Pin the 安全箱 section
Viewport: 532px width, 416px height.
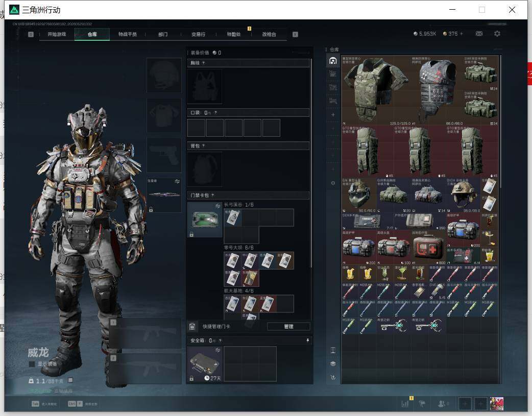point(308,340)
